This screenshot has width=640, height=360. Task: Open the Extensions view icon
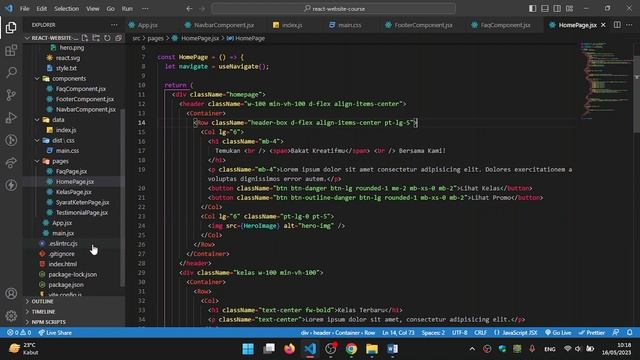(11, 51)
